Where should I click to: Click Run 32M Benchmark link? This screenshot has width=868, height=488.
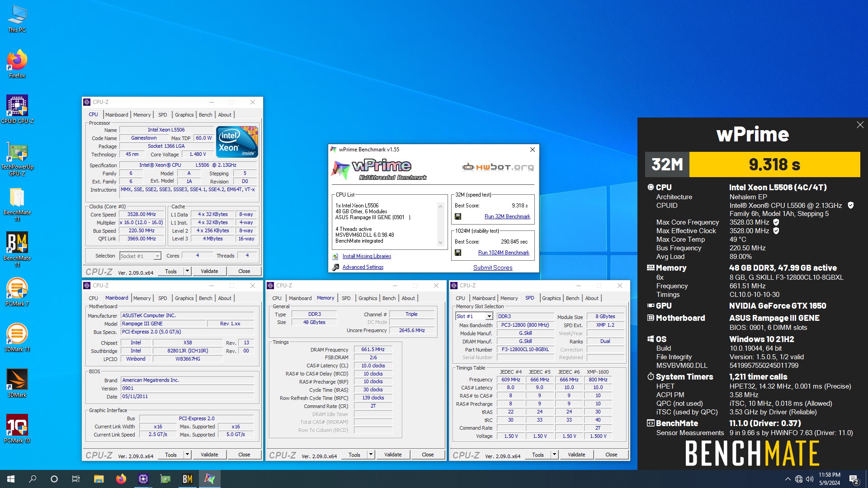click(507, 216)
